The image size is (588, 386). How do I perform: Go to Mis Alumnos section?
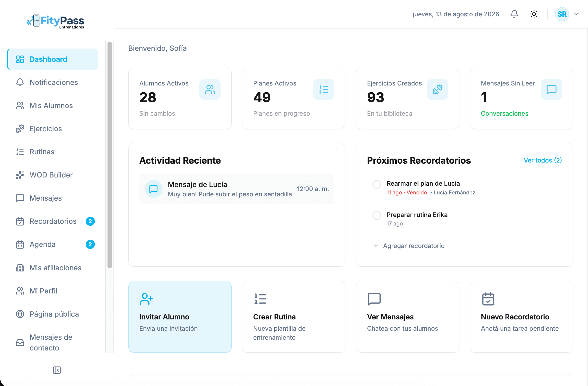click(x=53, y=106)
